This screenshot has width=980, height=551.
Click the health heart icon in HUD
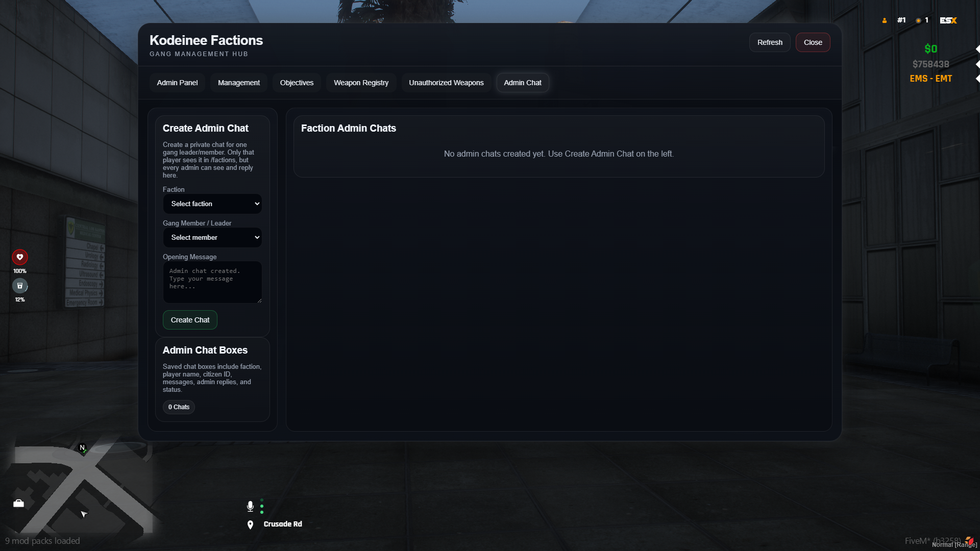coord(20,257)
